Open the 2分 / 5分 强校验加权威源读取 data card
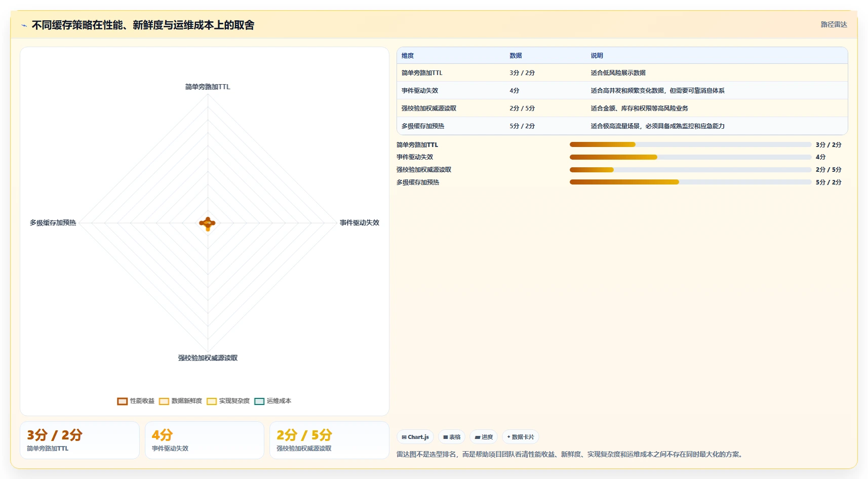868x479 pixels. (x=329, y=440)
